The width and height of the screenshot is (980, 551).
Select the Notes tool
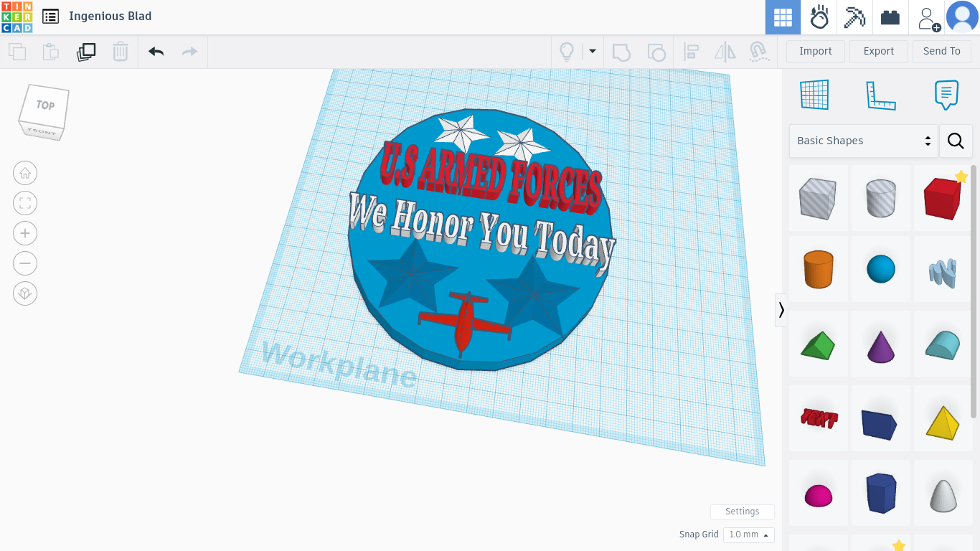click(946, 95)
